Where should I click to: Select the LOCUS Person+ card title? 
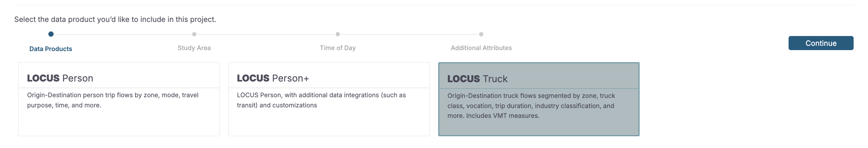(x=273, y=78)
